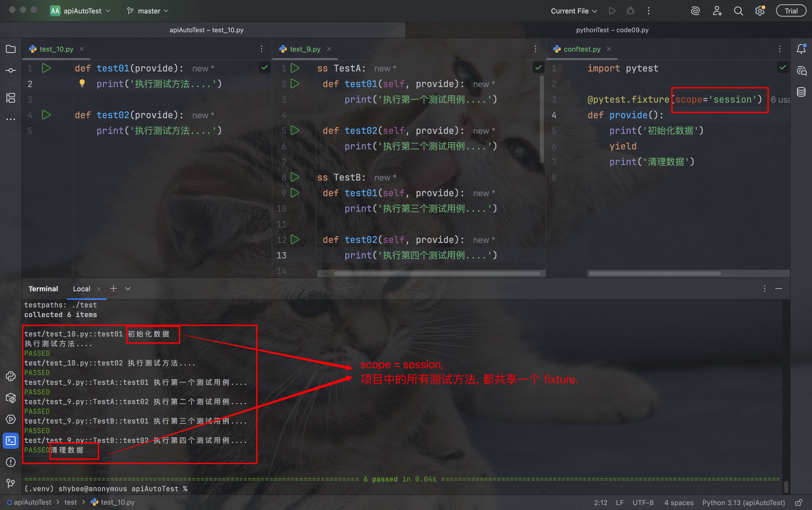This screenshot has height=510, width=812.
Task: Click Python 3.13 interpreter in status bar
Action: tap(743, 502)
